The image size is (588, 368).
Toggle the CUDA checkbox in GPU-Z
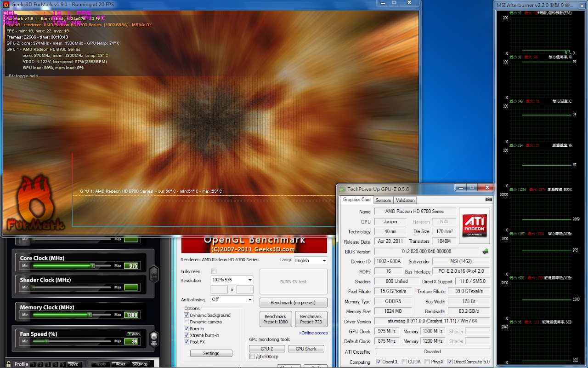[404, 362]
